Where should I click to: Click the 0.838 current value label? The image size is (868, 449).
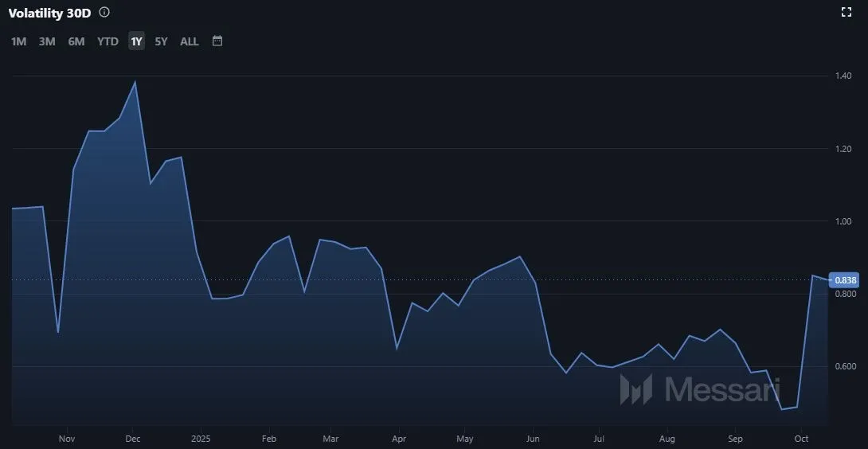point(846,280)
